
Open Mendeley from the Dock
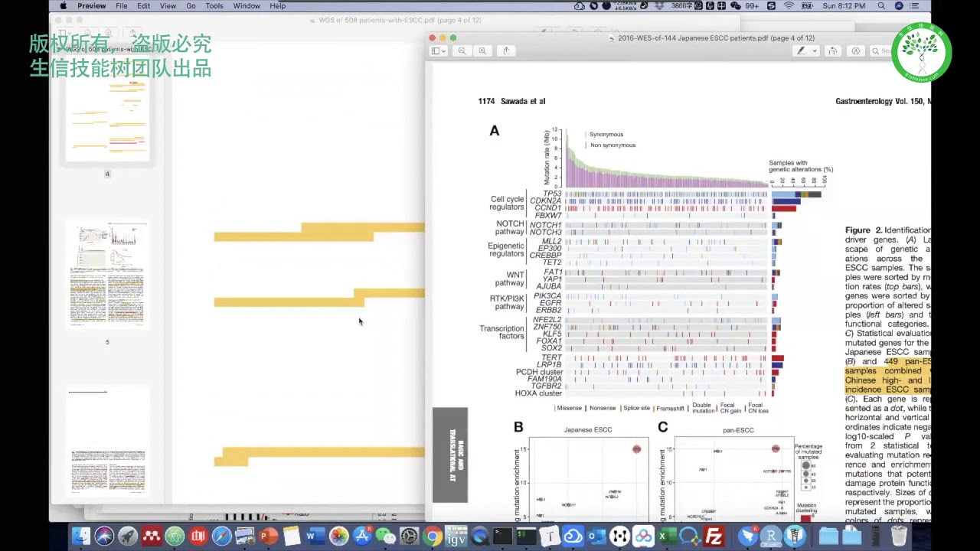pyautogui.click(x=152, y=536)
